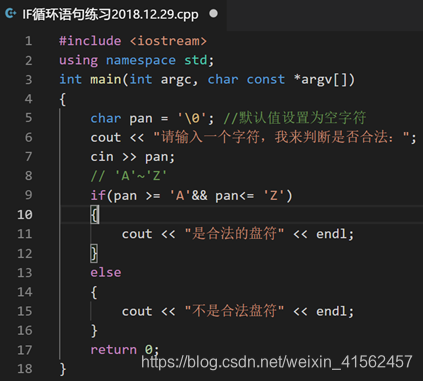423x381 pixels.
Task: Click 'endl' on line 15
Action: (x=331, y=311)
